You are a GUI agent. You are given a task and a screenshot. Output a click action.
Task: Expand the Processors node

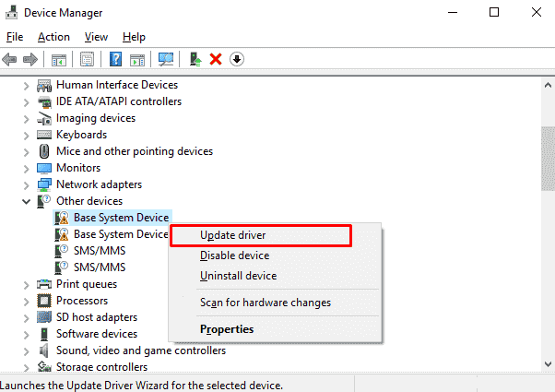point(26,302)
